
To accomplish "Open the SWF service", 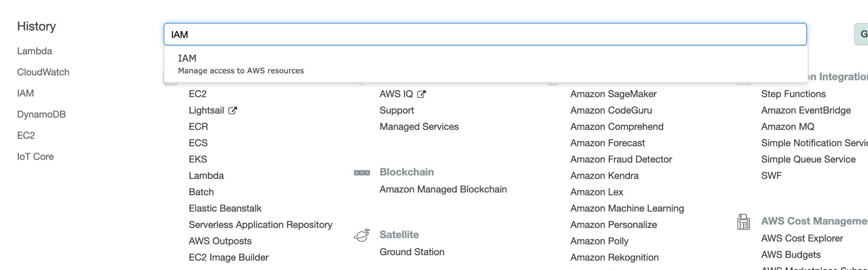I will (771, 176).
